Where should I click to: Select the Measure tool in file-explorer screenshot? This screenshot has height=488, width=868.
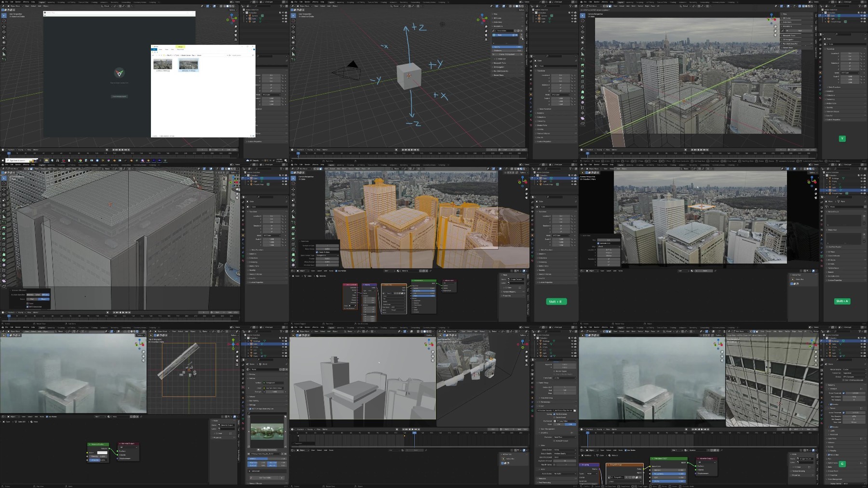tap(4, 54)
